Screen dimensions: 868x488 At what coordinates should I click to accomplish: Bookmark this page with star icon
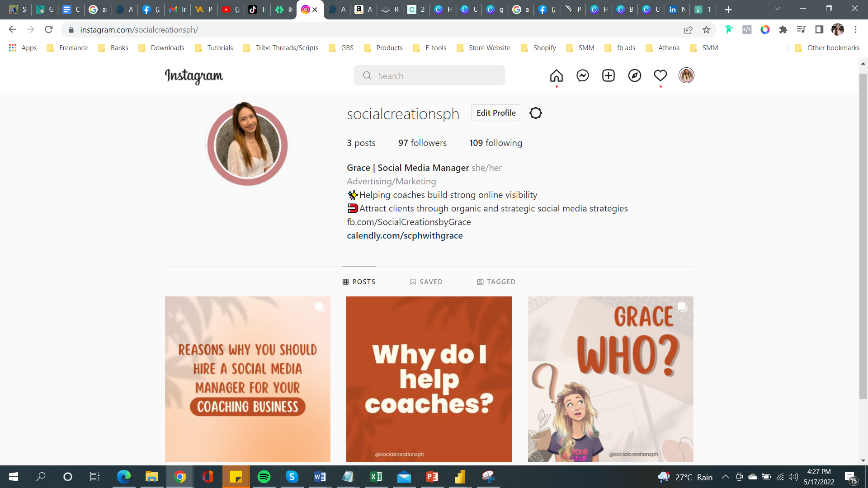(706, 30)
